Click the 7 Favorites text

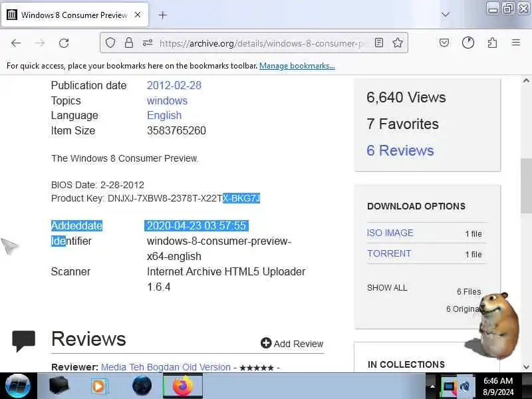(403, 124)
